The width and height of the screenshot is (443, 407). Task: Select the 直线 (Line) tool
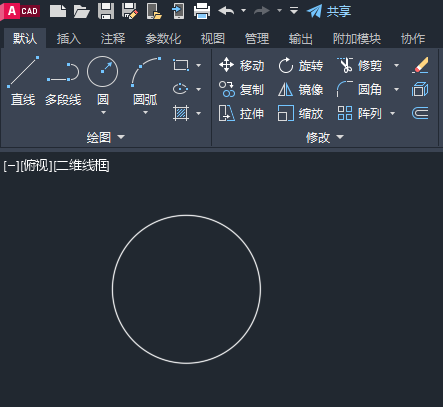[x=23, y=81]
